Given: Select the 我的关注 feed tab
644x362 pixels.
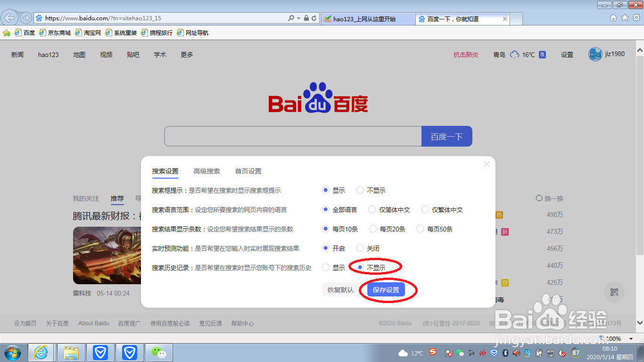Looking at the screenshot, I should click(x=86, y=198).
